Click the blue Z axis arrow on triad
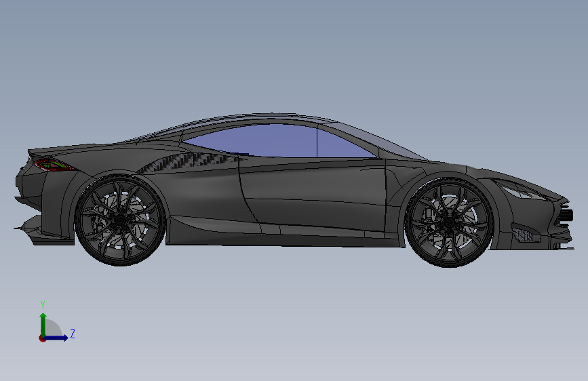This screenshot has width=588, height=381. tap(57, 338)
